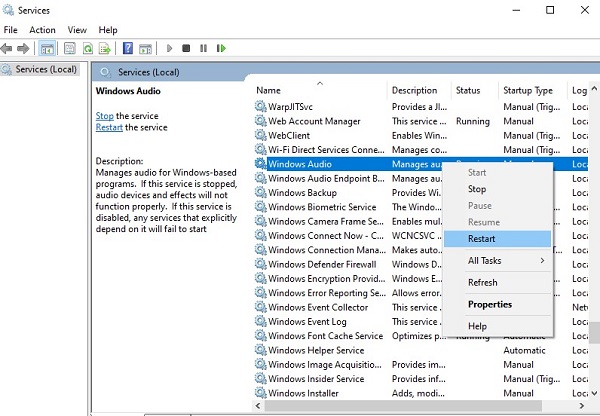The height and width of the screenshot is (416, 600).
Task: Click the Properties toolbar icon
Action: (70, 49)
